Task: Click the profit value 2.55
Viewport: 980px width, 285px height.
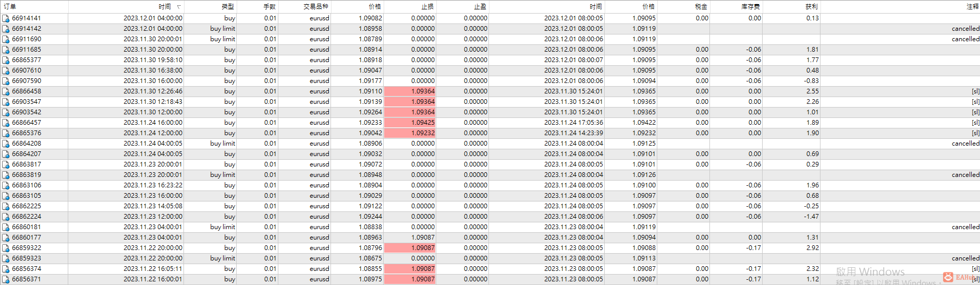Action: coord(813,91)
